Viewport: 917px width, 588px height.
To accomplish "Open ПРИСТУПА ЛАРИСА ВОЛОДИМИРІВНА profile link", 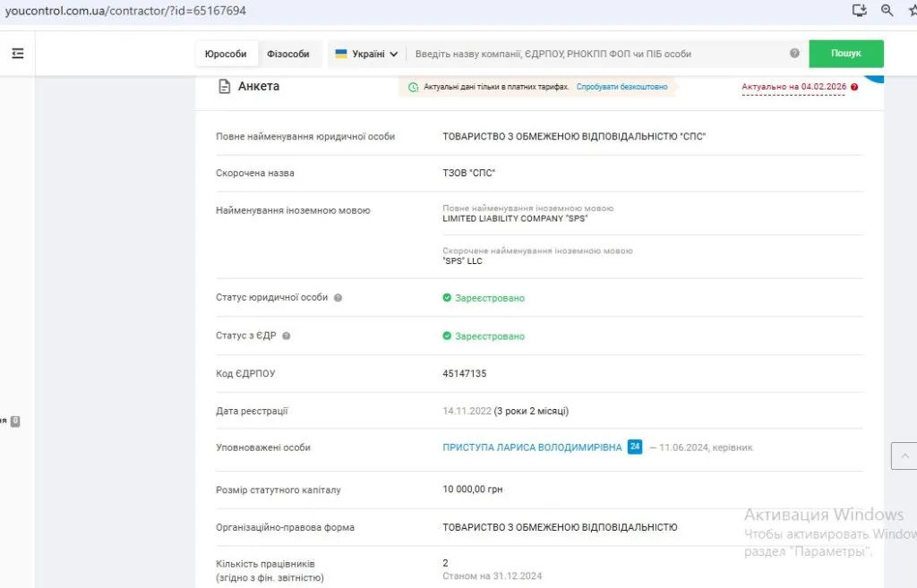I will point(532,447).
